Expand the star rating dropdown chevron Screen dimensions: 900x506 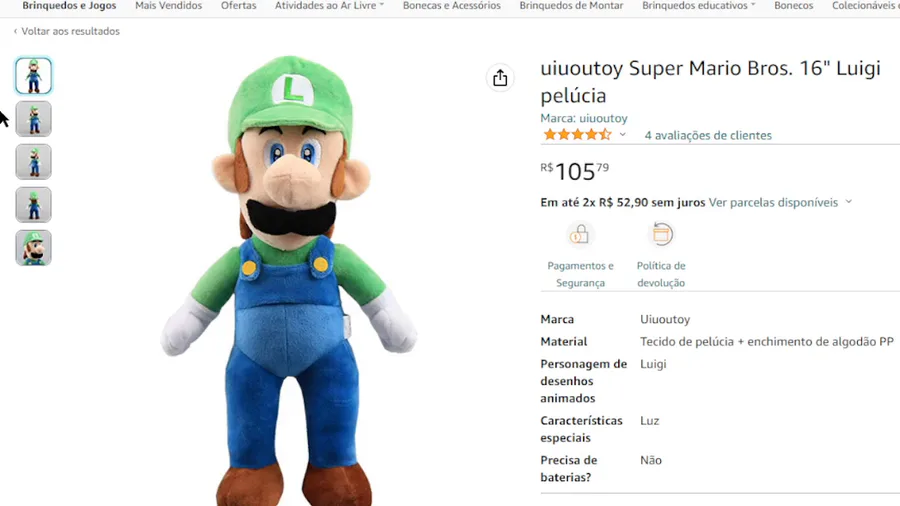pyautogui.click(x=622, y=135)
